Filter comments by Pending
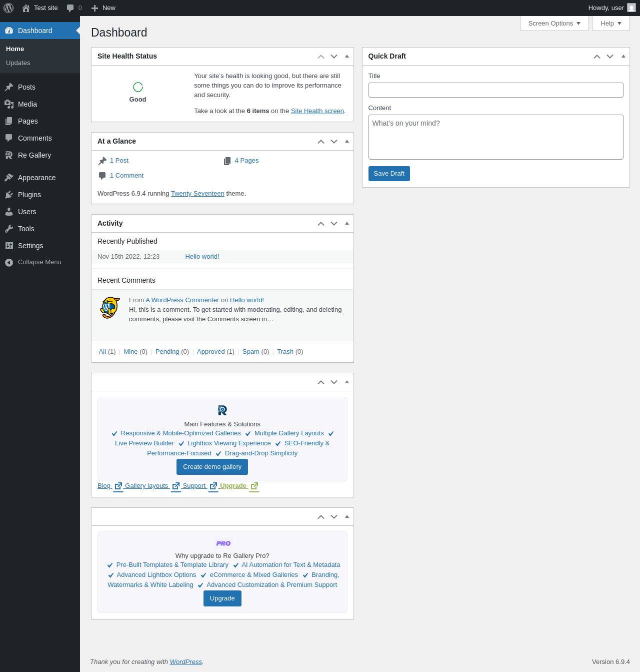Screen dimensions: 640x672 [167, 352]
